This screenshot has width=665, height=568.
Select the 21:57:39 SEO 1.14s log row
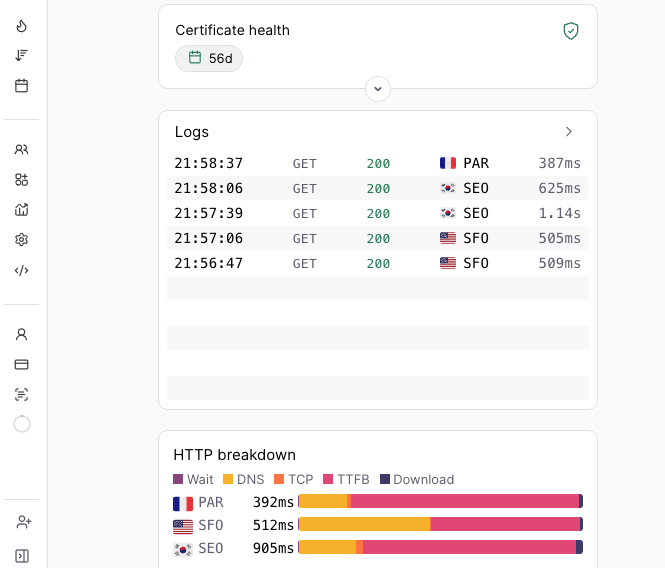(x=378, y=213)
